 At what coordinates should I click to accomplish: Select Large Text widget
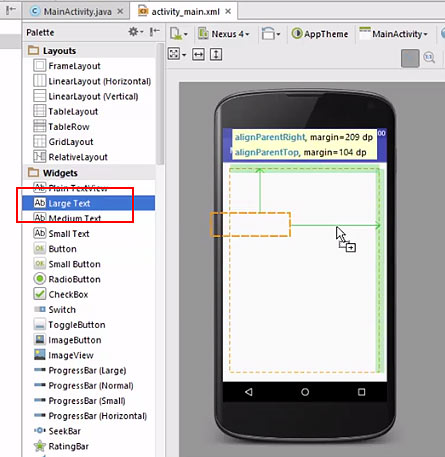(89, 203)
